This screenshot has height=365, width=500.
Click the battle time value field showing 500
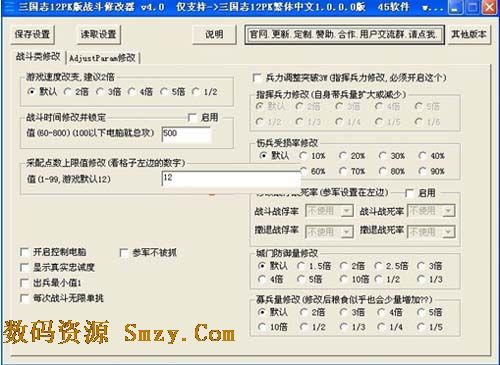[186, 134]
